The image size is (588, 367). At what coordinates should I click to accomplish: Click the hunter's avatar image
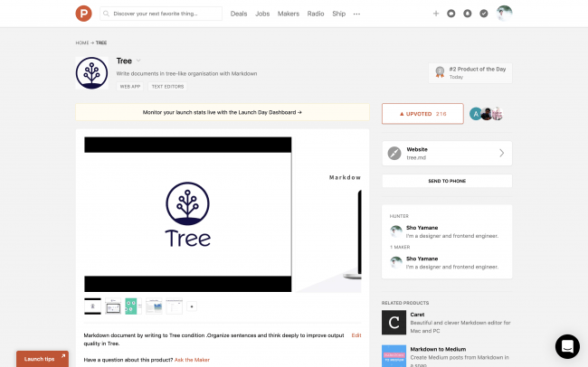point(395,231)
